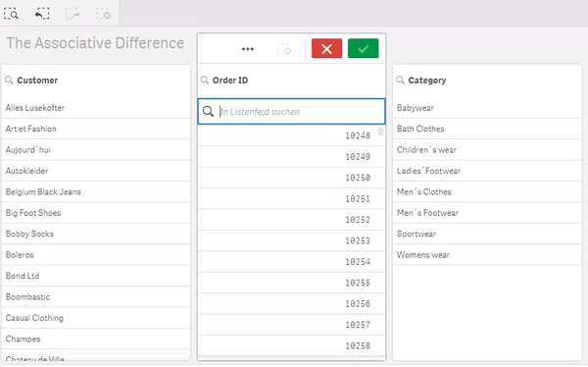Step forward one selection

coord(73,14)
